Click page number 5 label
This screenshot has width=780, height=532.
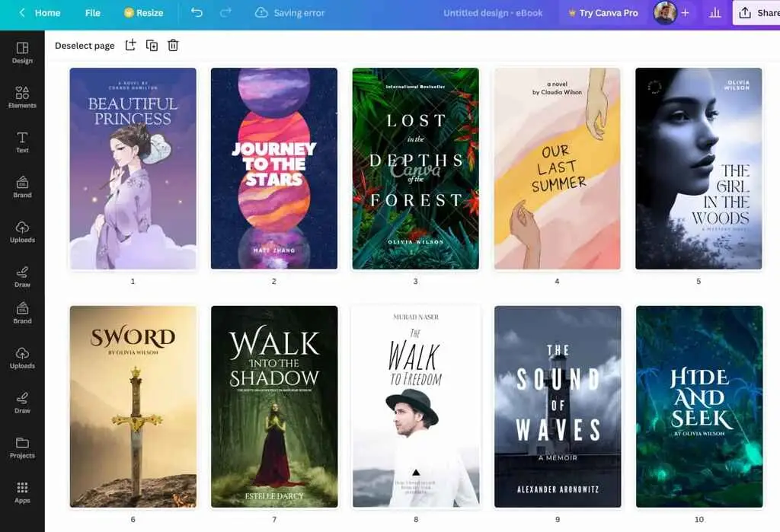[698, 282]
